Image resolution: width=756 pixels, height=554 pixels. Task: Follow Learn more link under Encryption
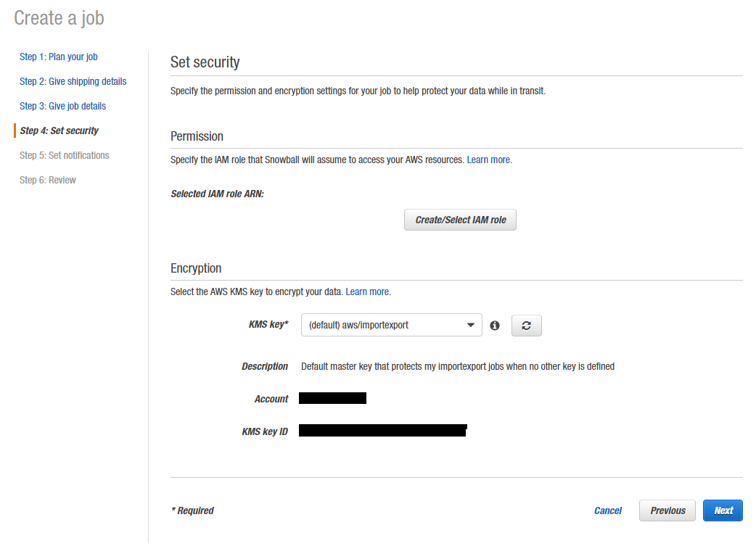(x=367, y=292)
